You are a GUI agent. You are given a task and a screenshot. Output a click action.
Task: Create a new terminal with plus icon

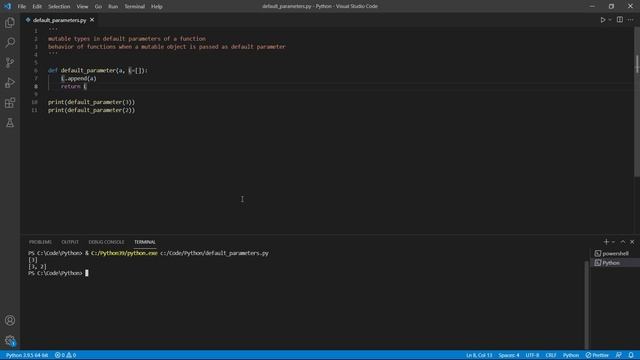point(606,242)
